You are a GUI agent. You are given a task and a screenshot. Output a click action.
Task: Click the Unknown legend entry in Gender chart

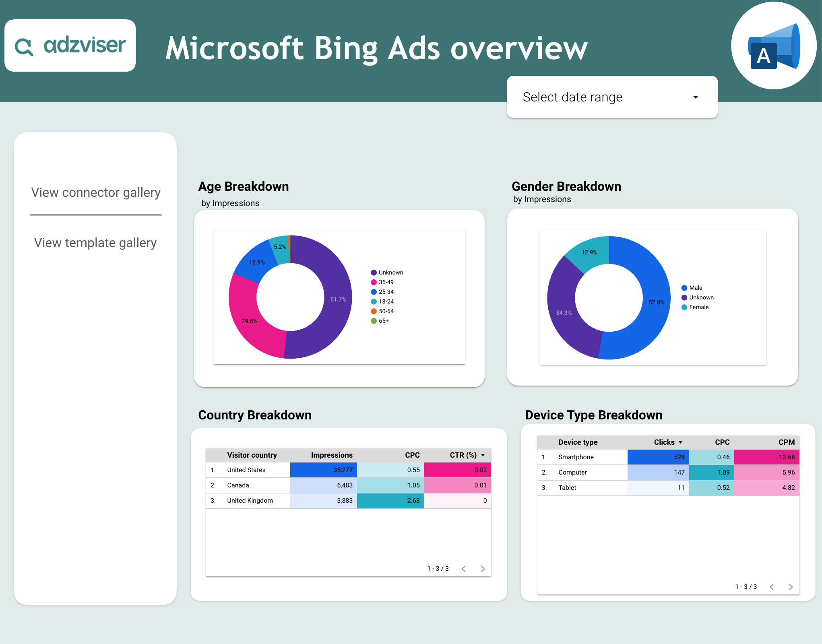(x=697, y=297)
